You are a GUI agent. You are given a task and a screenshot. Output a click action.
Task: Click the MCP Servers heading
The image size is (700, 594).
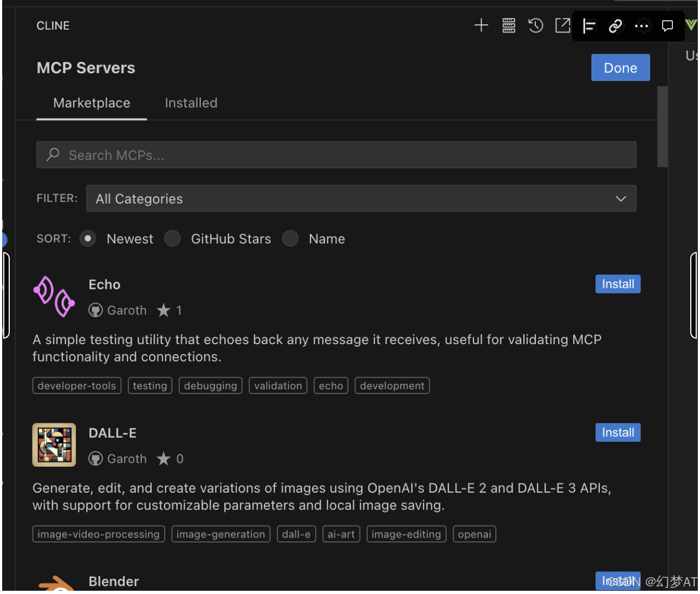(86, 68)
